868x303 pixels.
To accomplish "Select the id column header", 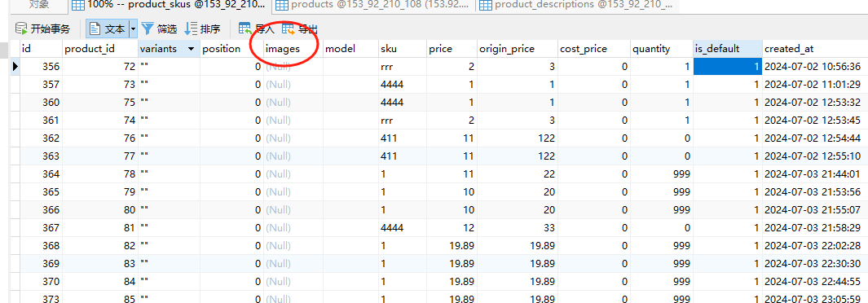I will 41,49.
